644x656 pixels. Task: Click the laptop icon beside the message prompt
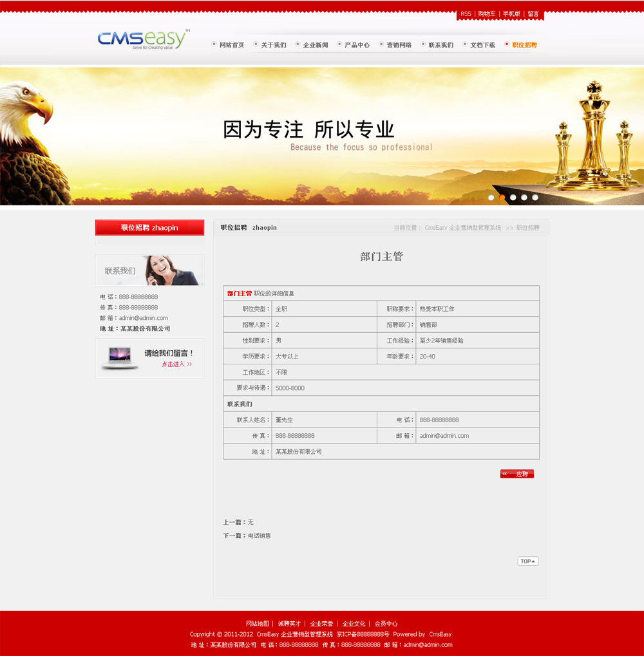(119, 358)
